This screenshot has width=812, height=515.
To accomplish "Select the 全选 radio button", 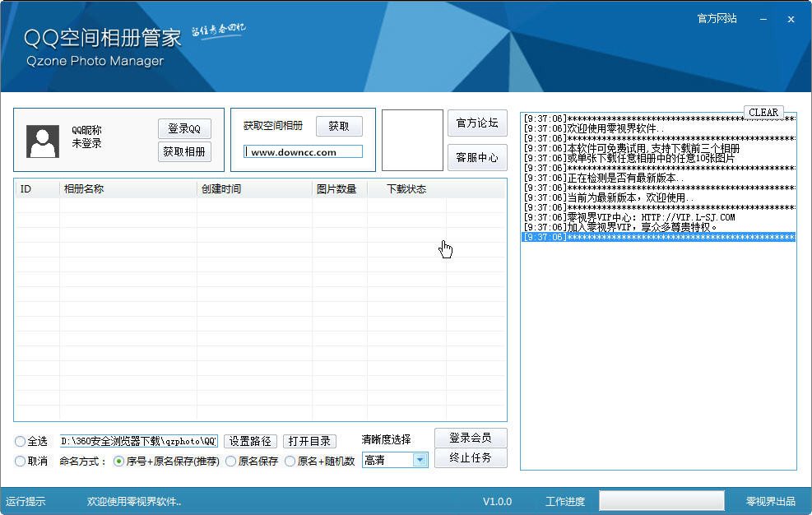I will point(19,441).
